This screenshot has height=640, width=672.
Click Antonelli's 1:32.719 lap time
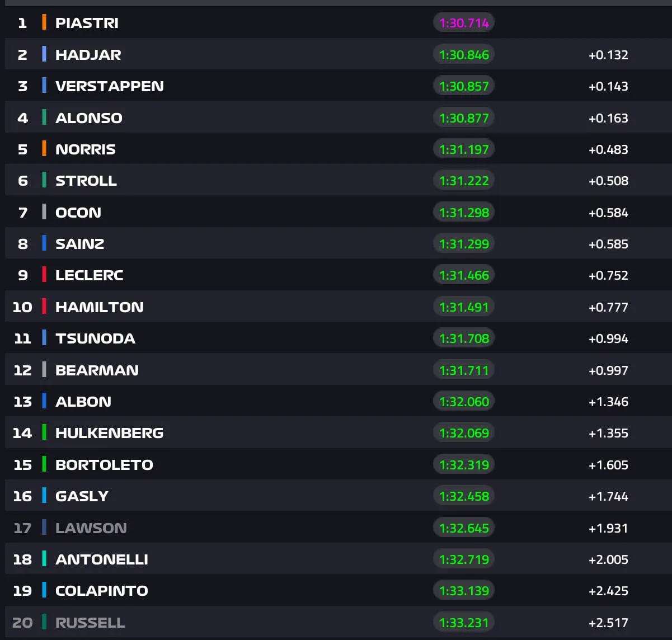tap(464, 559)
